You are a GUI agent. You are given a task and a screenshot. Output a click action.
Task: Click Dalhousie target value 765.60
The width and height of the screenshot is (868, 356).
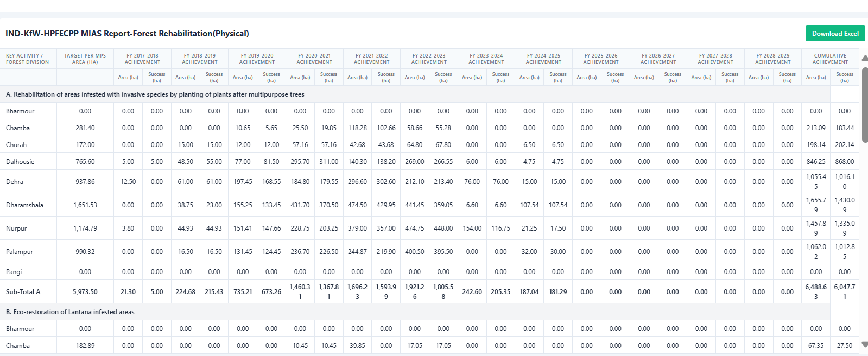click(x=85, y=162)
